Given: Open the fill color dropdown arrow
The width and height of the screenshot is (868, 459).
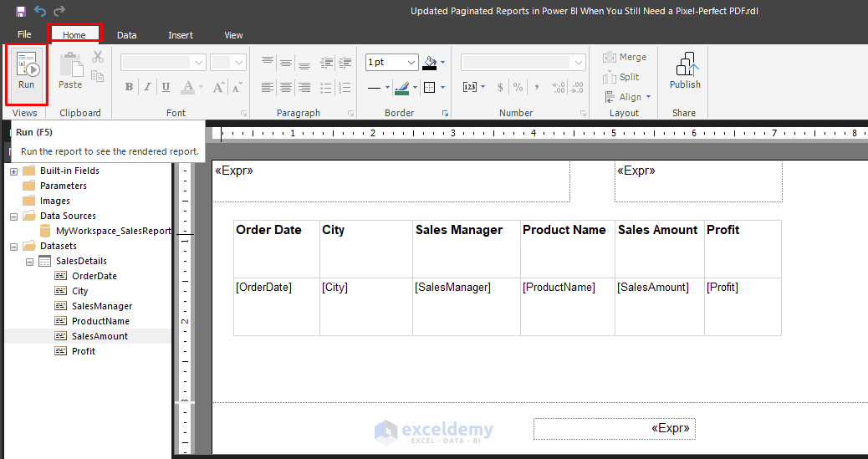Looking at the screenshot, I should (x=442, y=63).
